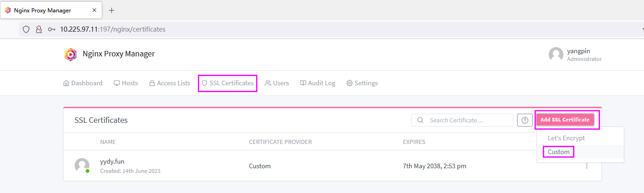
Task: Open the Users tab
Action: pos(277,83)
